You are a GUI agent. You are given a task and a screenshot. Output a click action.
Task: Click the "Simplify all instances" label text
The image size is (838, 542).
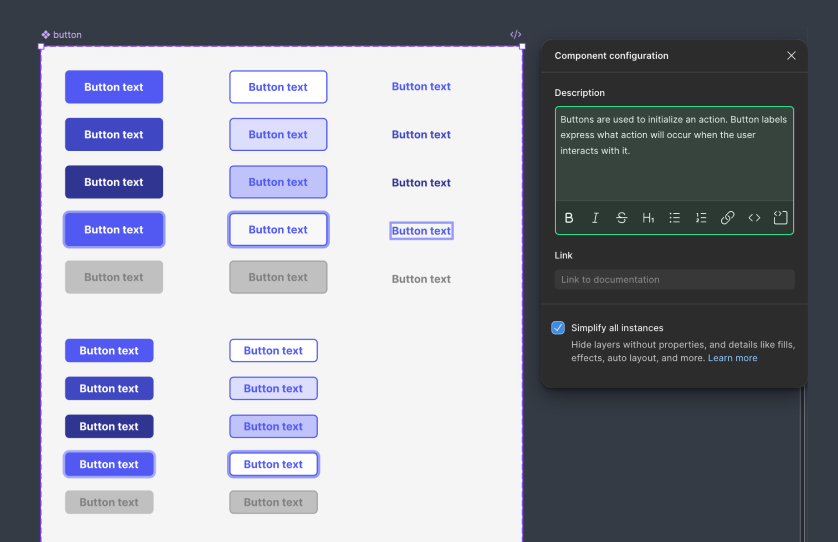pyautogui.click(x=617, y=328)
